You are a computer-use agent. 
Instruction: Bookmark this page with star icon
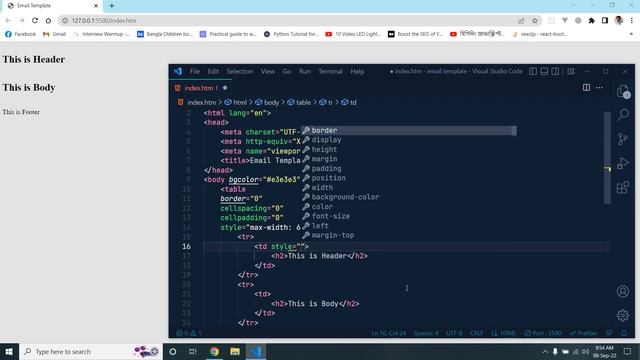(x=535, y=20)
